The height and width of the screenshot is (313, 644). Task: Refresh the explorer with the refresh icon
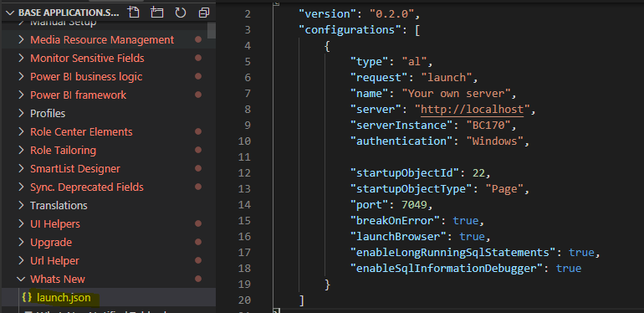[181, 13]
